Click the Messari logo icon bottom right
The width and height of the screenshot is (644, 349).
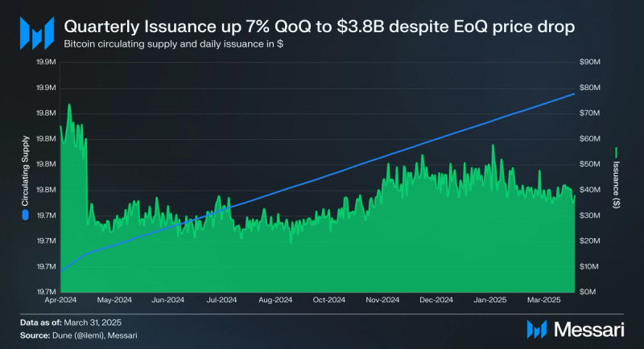click(537, 330)
